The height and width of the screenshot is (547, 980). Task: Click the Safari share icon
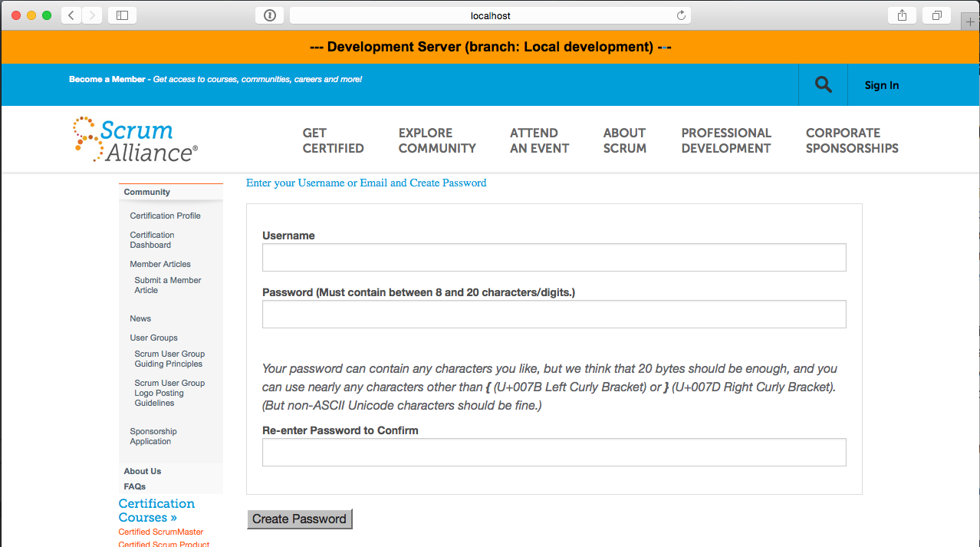pyautogui.click(x=902, y=15)
